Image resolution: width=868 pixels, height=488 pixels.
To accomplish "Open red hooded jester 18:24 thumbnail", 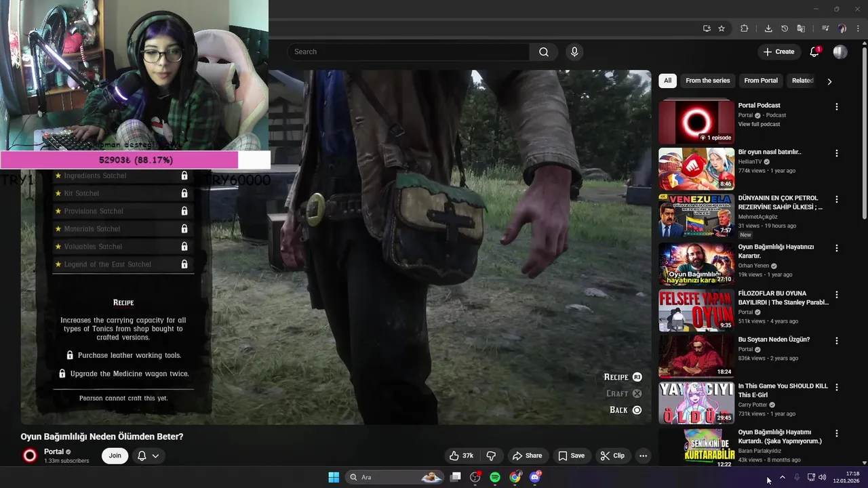I will point(696,357).
